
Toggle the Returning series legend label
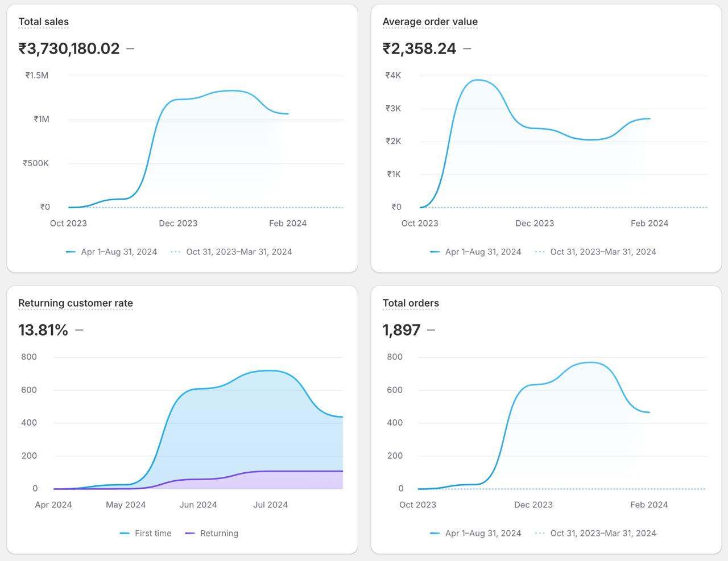[219, 534]
